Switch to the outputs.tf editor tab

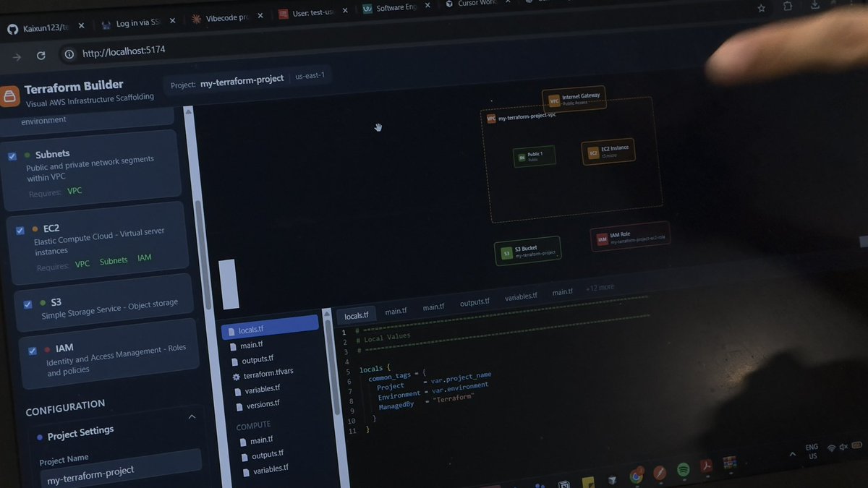tap(475, 302)
